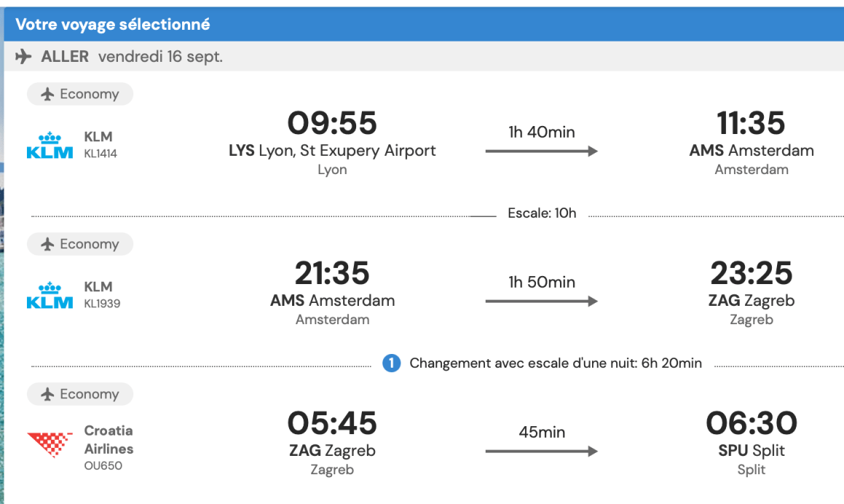Click the 1h 50min duration arrow
This screenshot has width=844, height=504.
pos(541,301)
